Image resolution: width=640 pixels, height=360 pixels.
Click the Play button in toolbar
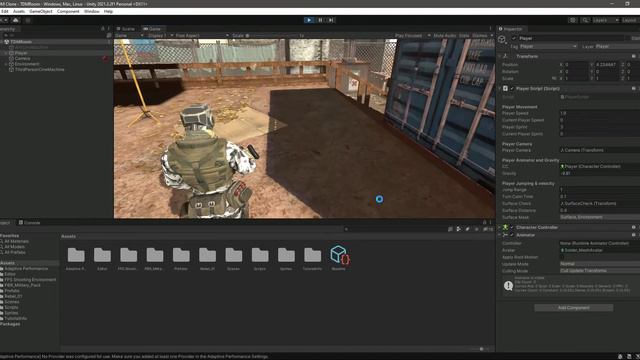point(309,20)
